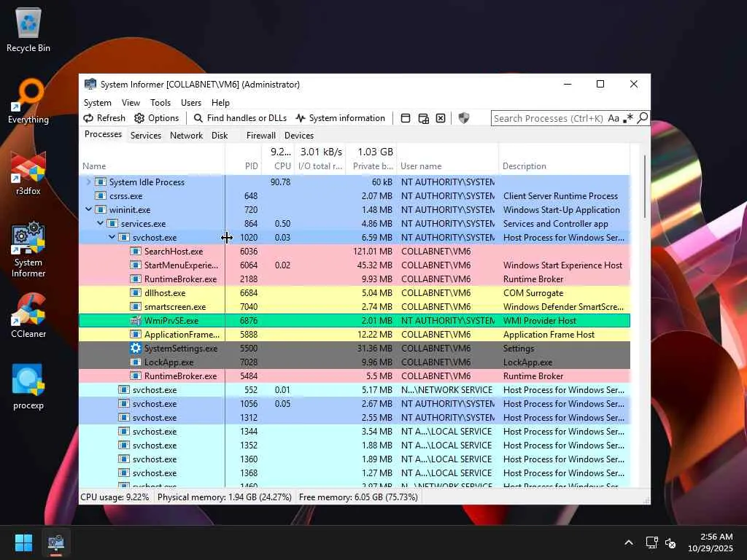Image resolution: width=747 pixels, height=560 pixels.
Task: Select the WmiPrvSE.exe process row
Action: (355, 321)
